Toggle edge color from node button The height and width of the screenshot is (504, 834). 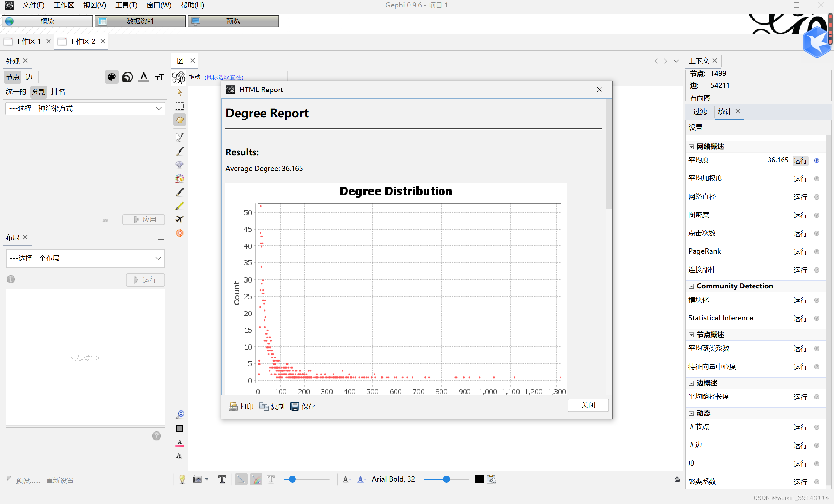(x=256, y=479)
